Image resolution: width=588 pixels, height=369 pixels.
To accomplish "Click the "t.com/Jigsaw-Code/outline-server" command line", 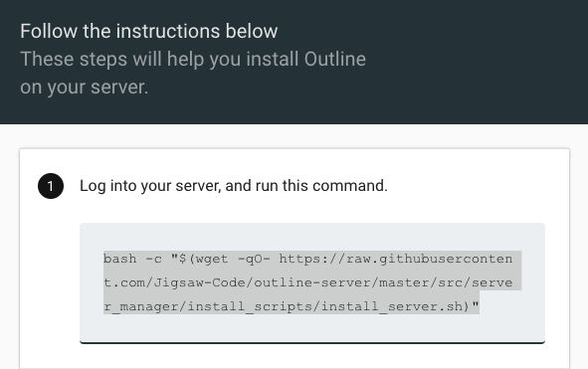I will [x=307, y=282].
